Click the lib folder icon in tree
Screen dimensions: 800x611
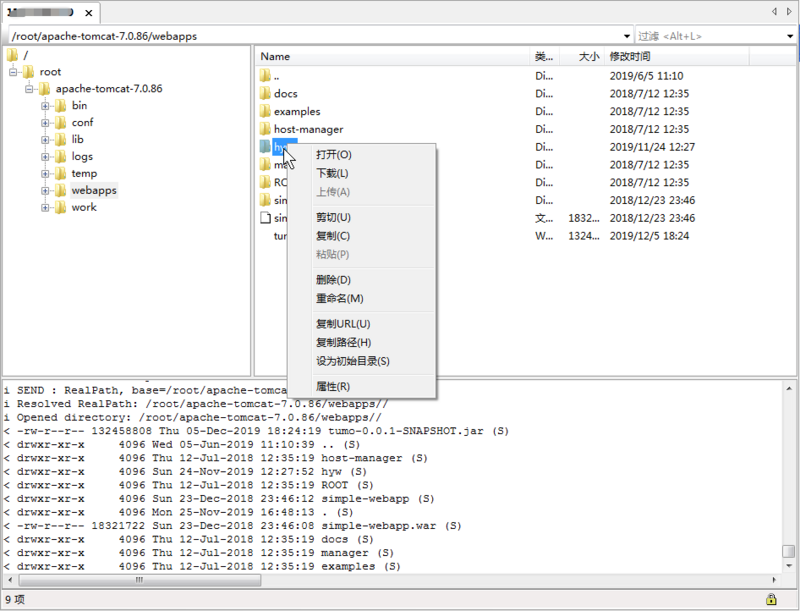pyautogui.click(x=60, y=139)
